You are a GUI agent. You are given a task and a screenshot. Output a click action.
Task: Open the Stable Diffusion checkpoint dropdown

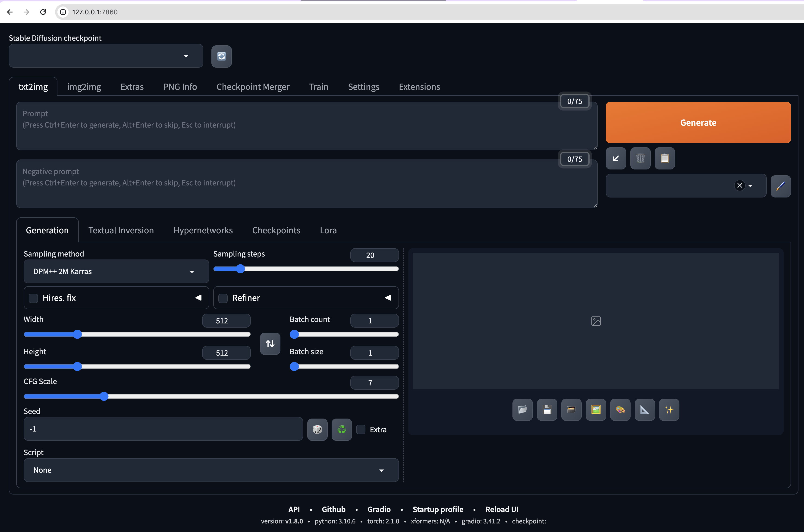(x=106, y=56)
